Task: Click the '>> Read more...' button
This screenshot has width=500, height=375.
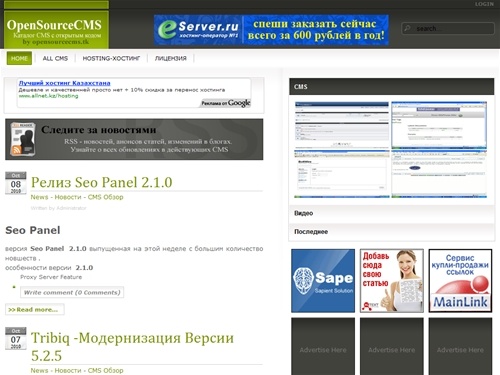Action: (x=35, y=310)
